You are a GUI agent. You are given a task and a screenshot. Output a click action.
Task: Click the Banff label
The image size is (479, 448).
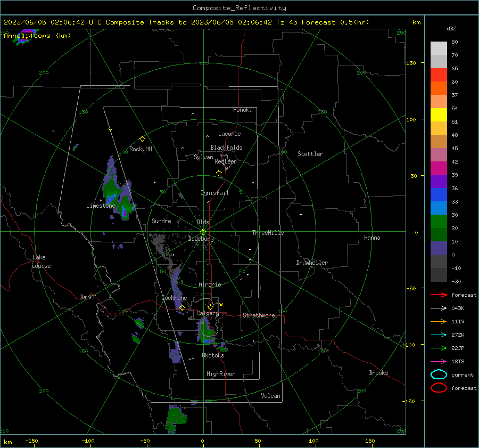(88, 297)
